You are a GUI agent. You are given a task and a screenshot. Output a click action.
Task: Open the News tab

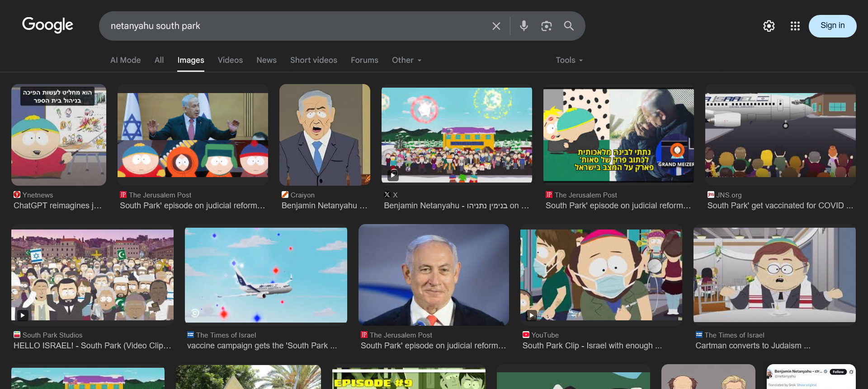coord(266,60)
